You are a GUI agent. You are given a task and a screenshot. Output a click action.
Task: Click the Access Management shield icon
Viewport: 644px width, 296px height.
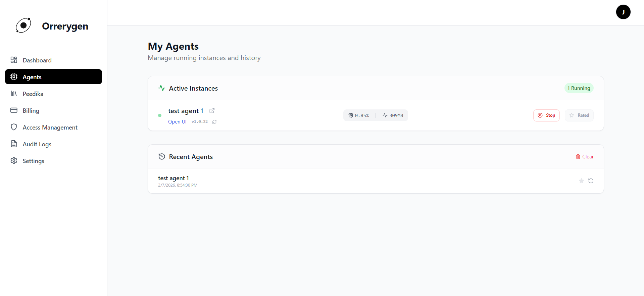click(x=14, y=127)
